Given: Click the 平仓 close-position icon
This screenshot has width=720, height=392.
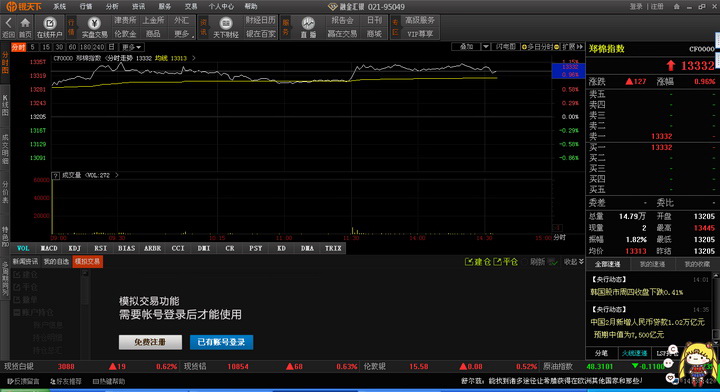Looking at the screenshot, I should tap(497, 262).
